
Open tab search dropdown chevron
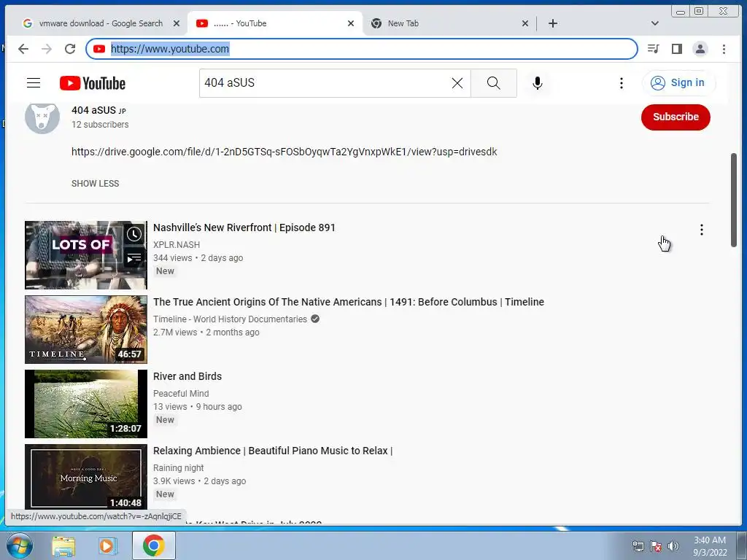pos(654,23)
